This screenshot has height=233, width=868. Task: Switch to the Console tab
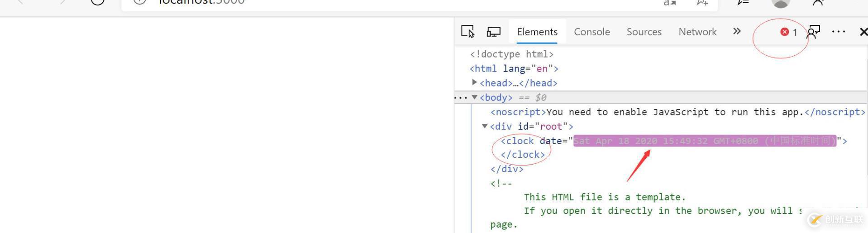pos(592,32)
